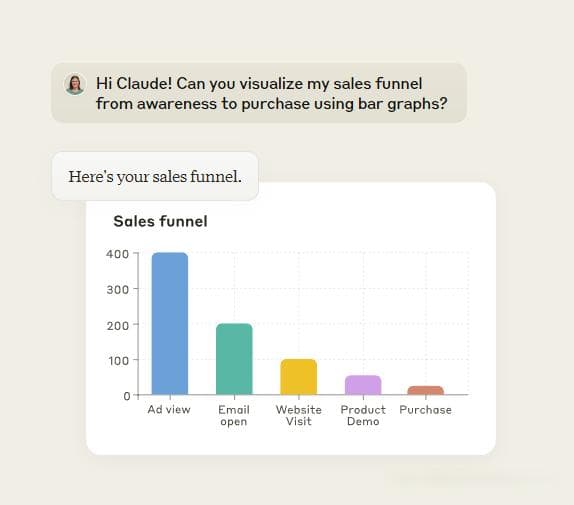The height and width of the screenshot is (505, 574).
Task: Click the 200 y-axis value
Action: (x=118, y=325)
